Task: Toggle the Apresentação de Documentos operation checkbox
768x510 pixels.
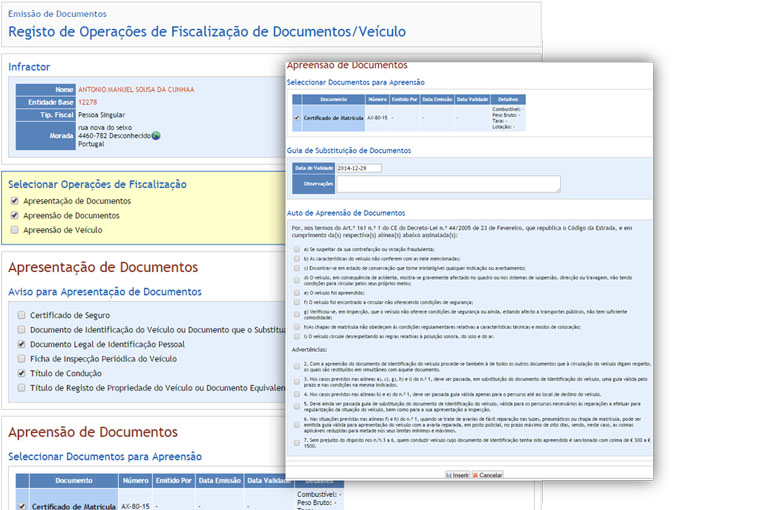Action: click(15, 201)
